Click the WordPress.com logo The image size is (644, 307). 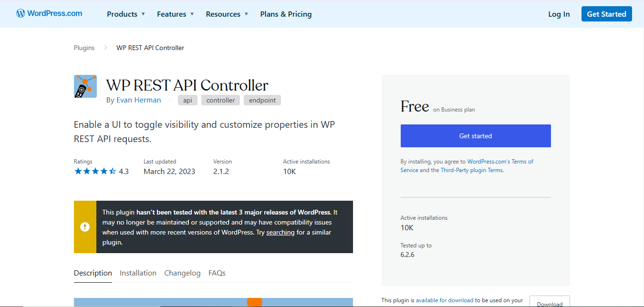tap(49, 13)
